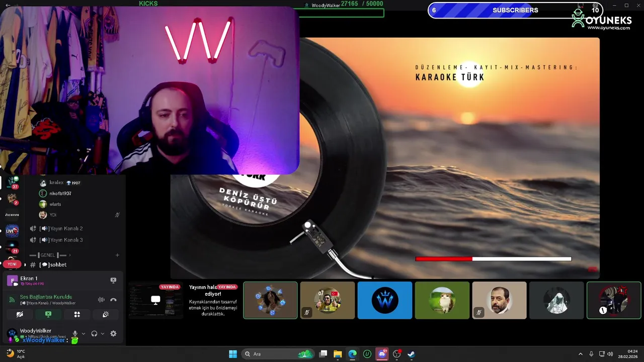
Task: Deafen with the headphones icon
Action: coord(94,333)
